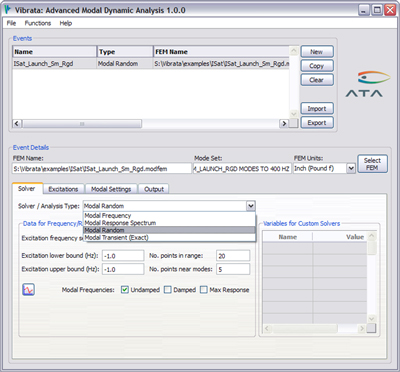Click the Events list scroll up arrow
400x372 pixels.
(294, 51)
